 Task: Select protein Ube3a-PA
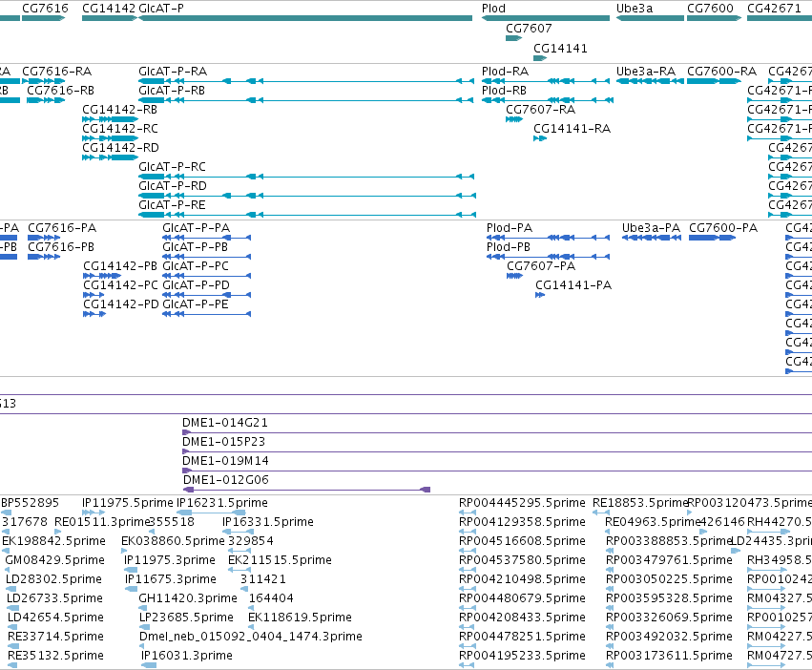[652, 238]
